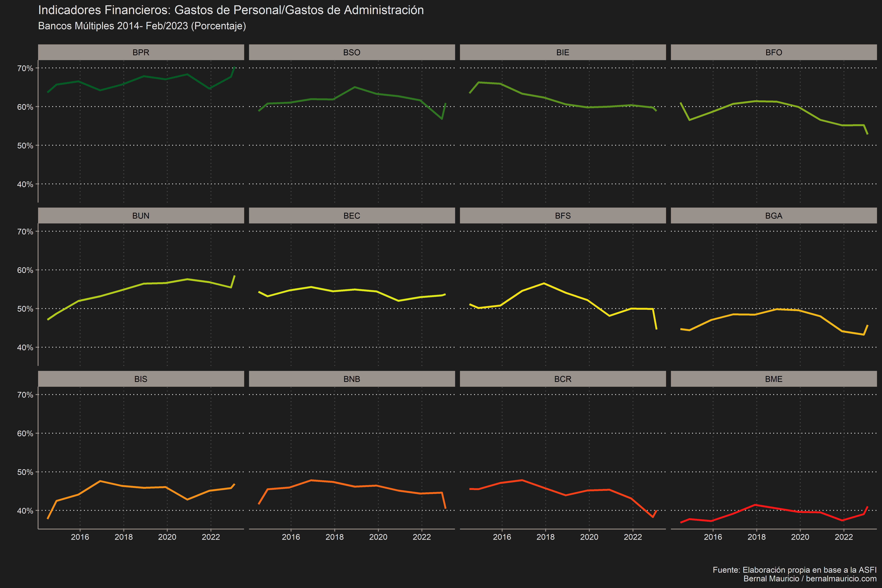Click the orange BNB trend line

[355, 487]
